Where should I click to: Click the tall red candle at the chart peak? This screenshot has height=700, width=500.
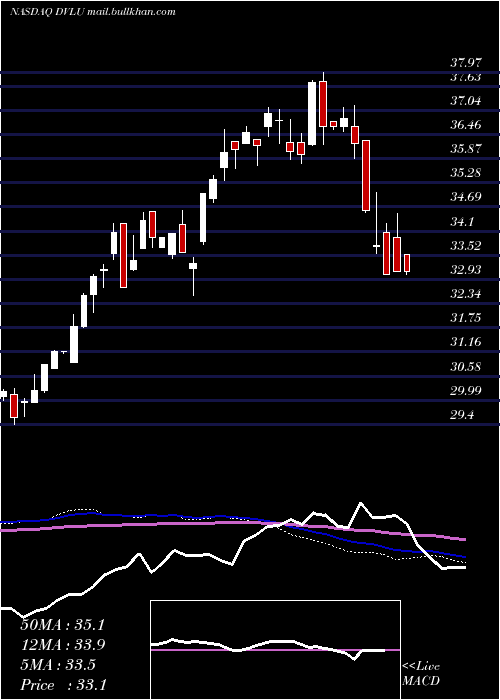[x=323, y=104]
